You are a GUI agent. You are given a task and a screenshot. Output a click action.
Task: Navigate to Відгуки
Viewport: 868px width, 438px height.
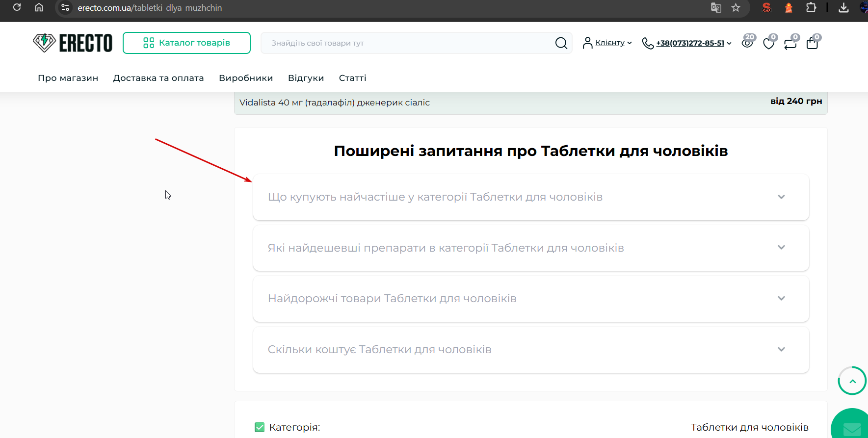(306, 78)
